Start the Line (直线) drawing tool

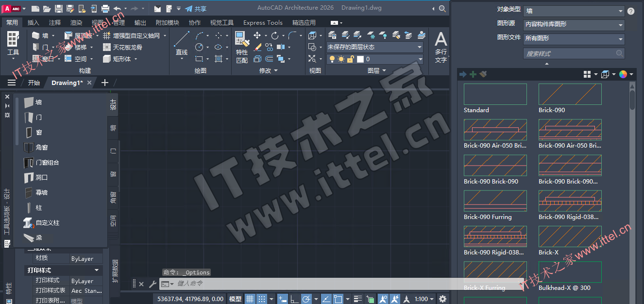(182, 44)
